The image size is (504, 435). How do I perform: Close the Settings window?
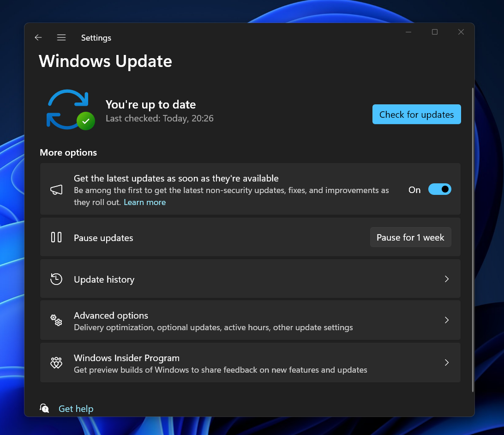pyautogui.click(x=461, y=32)
